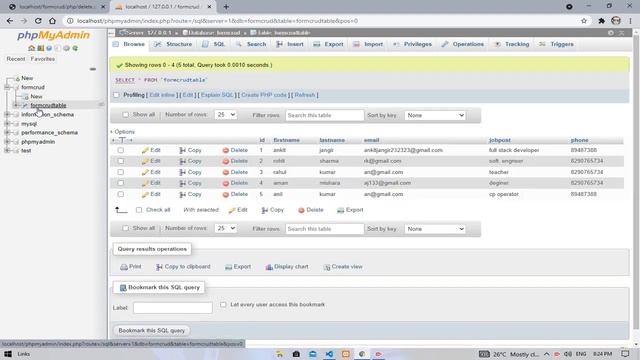The width and height of the screenshot is (640, 360).
Task: Open the Privileges tab
Action: [412, 44]
